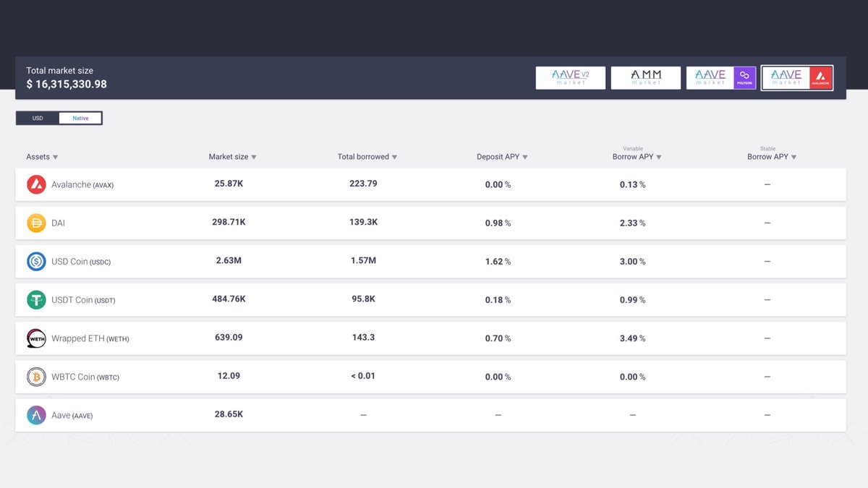The height and width of the screenshot is (488, 868).
Task: Switch currency toggle to Native
Action: pyautogui.click(x=80, y=118)
